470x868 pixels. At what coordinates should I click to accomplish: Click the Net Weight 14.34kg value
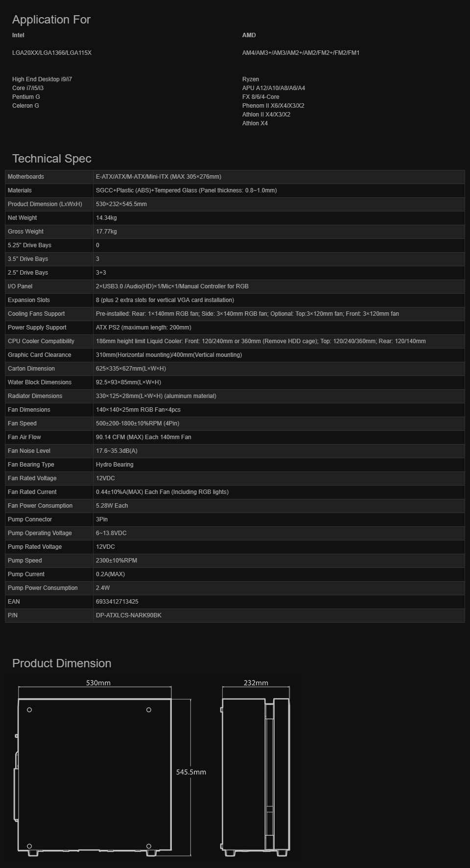pos(106,218)
